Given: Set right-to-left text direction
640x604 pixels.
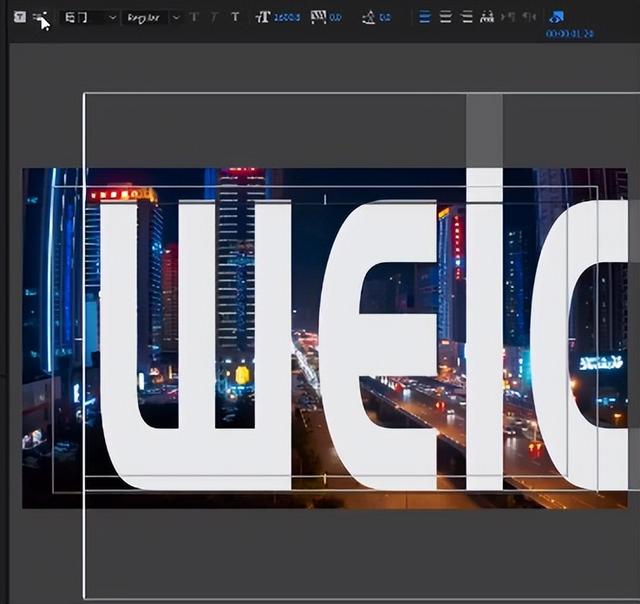Looking at the screenshot, I should pyautogui.click(x=529, y=17).
